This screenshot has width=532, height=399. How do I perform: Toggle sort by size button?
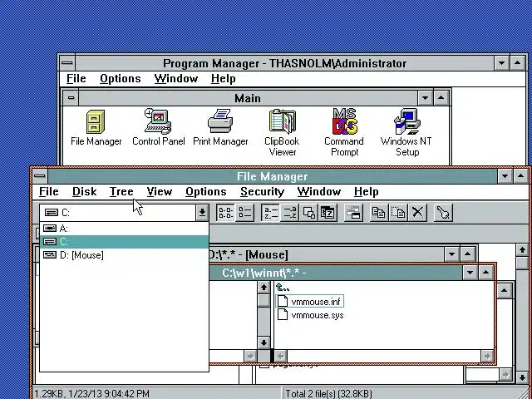[308, 213]
